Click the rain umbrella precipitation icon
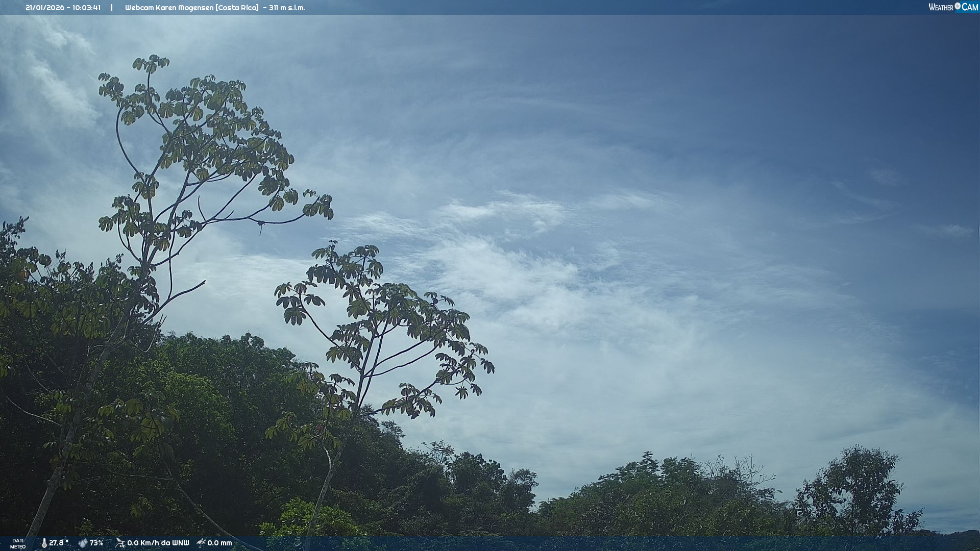This screenshot has width=980, height=551. (201, 543)
